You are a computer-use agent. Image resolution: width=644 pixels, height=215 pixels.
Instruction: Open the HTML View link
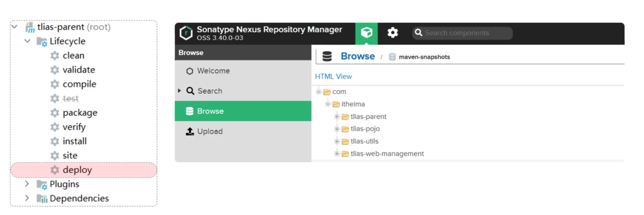[x=333, y=76]
